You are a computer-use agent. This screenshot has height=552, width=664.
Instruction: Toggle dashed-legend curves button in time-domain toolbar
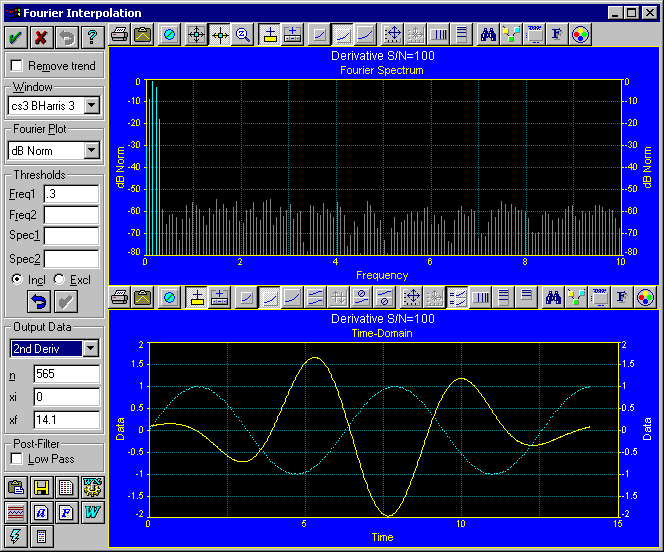tap(457, 298)
